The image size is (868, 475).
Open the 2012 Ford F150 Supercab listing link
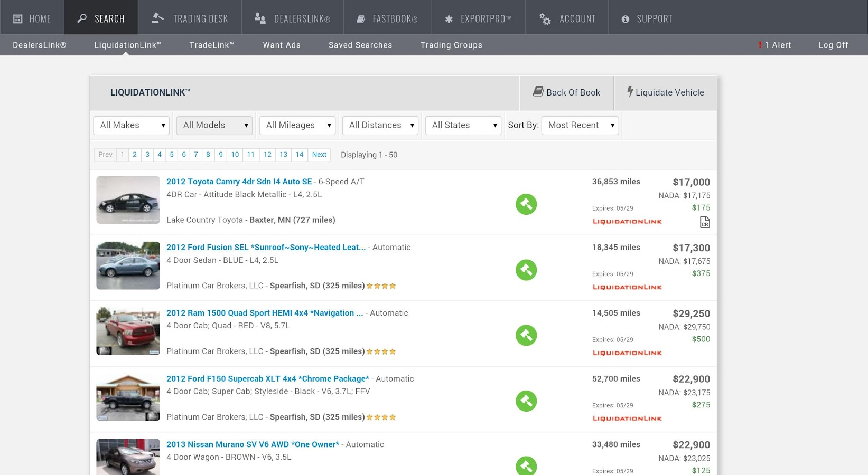[268, 378]
